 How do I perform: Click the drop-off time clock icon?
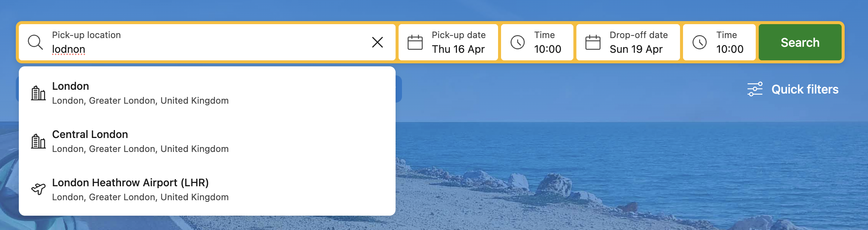699,42
